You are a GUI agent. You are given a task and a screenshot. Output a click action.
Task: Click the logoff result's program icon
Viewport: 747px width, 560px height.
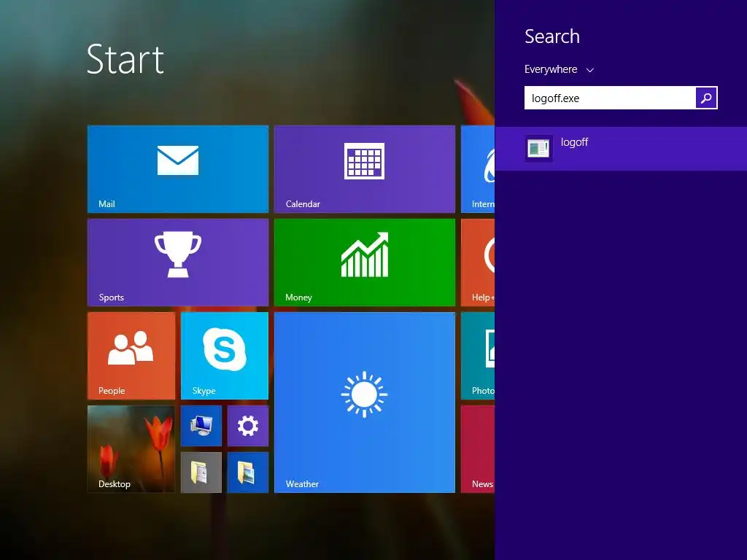[x=539, y=149]
